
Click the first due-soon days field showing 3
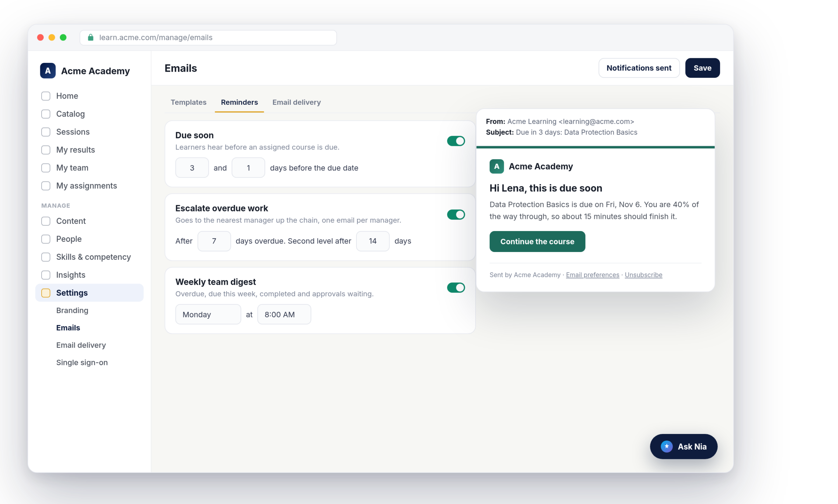click(192, 168)
